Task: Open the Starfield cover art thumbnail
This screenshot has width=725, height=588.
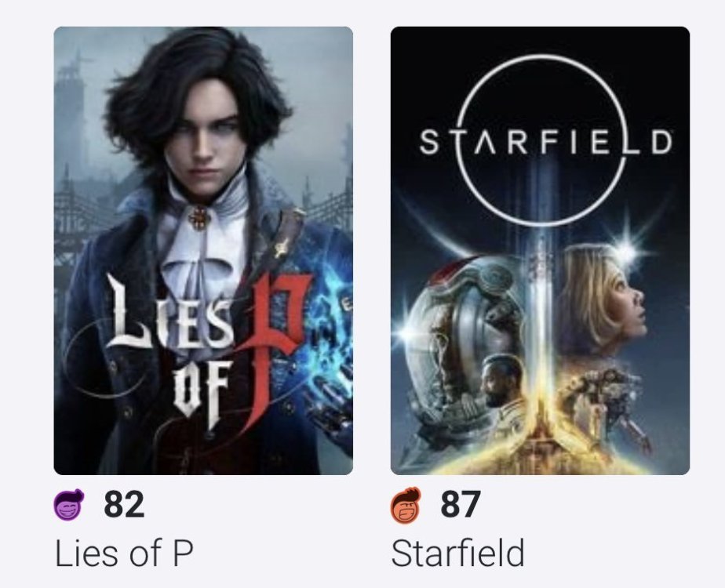Action: [x=540, y=250]
